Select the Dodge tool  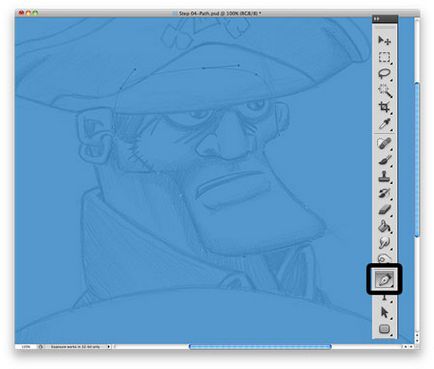[384, 258]
